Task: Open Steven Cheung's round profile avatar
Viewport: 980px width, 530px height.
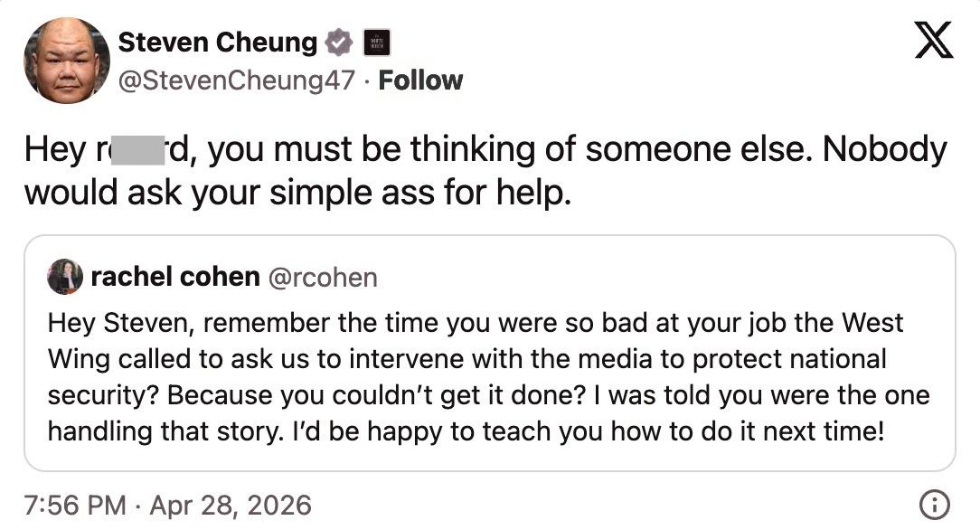Action: [x=66, y=60]
